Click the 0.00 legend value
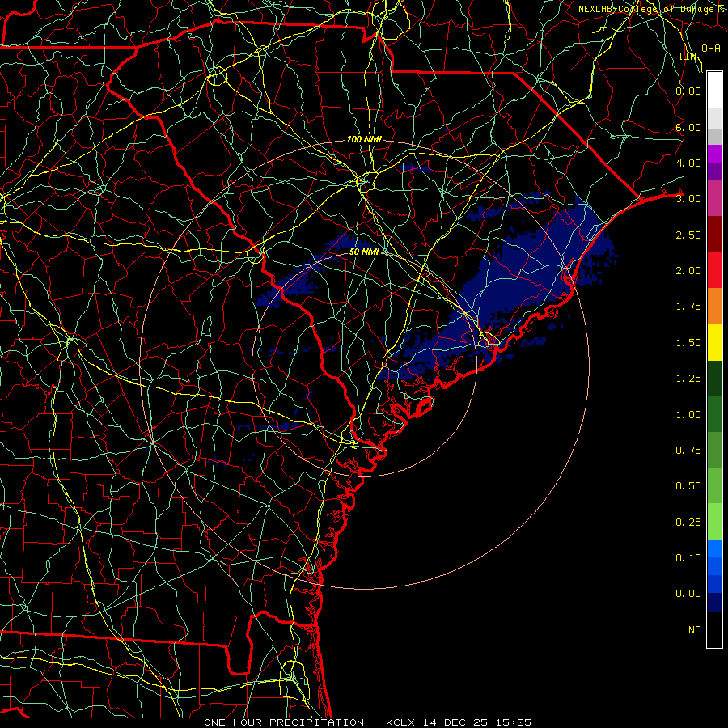The height and width of the screenshot is (728, 728). tap(688, 594)
